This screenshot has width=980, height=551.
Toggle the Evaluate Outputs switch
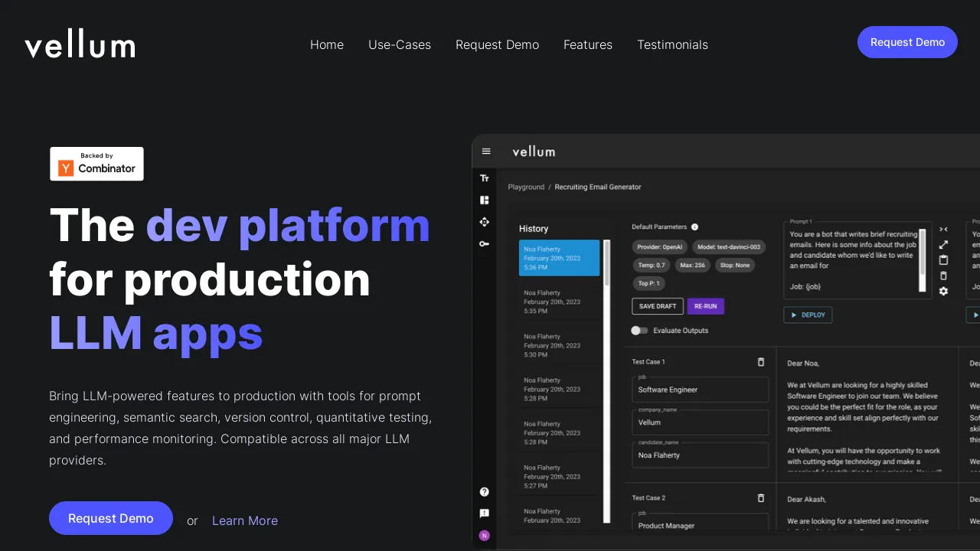pyautogui.click(x=639, y=331)
